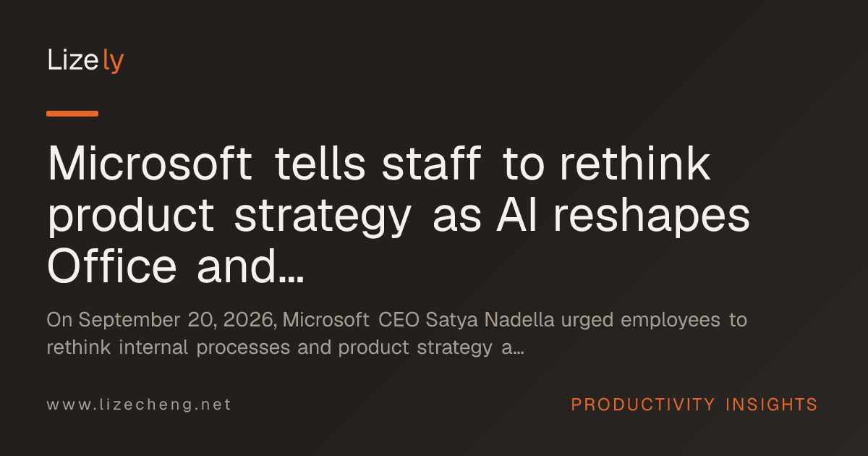Click the Lizely logo
This screenshot has height=456, width=868.
[x=85, y=61]
